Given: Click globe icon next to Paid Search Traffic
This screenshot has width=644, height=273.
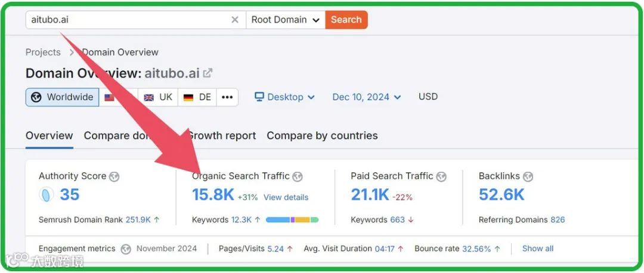Looking at the screenshot, I should point(441,176).
